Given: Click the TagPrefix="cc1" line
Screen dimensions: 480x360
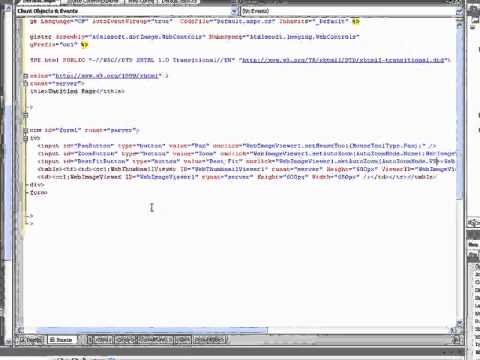Looking at the screenshot, I should pyautogui.click(x=59, y=44).
